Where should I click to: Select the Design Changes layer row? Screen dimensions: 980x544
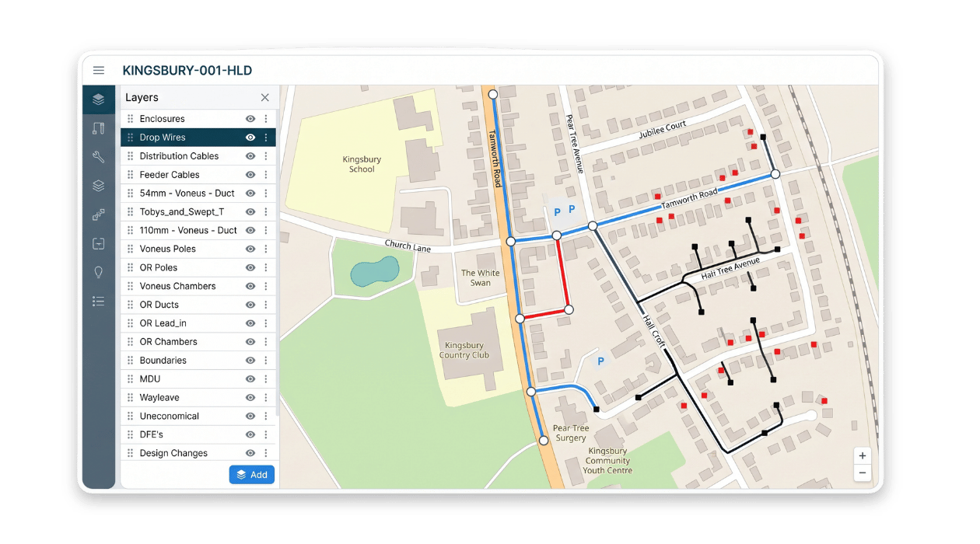198,453
